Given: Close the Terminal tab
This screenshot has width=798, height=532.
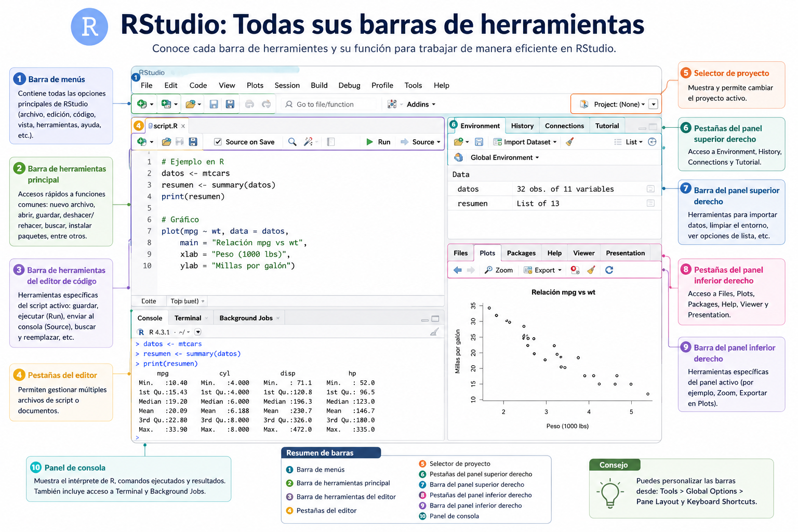Looking at the screenshot, I should 206,318.
